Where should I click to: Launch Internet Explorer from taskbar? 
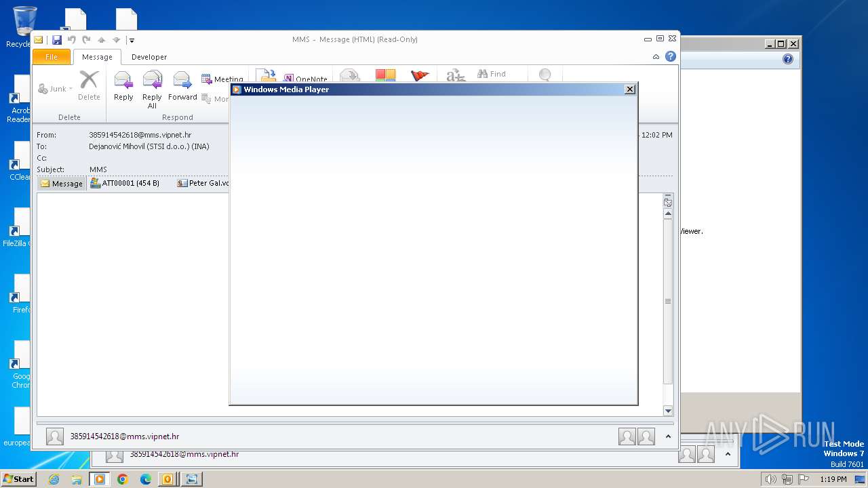click(x=54, y=479)
